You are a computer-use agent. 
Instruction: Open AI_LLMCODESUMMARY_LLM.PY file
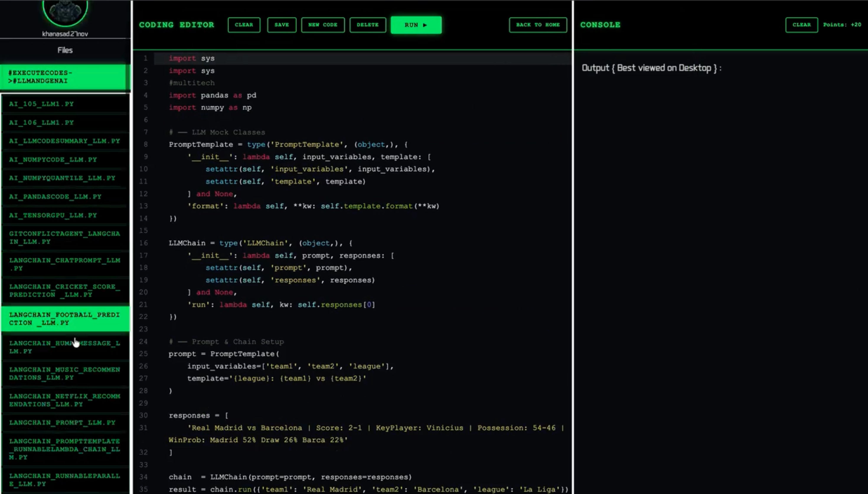point(65,141)
